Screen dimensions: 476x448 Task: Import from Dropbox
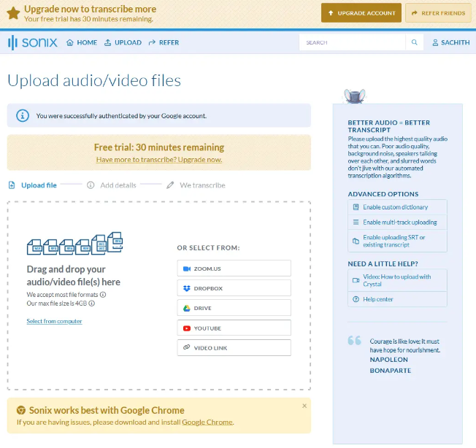[234, 288]
